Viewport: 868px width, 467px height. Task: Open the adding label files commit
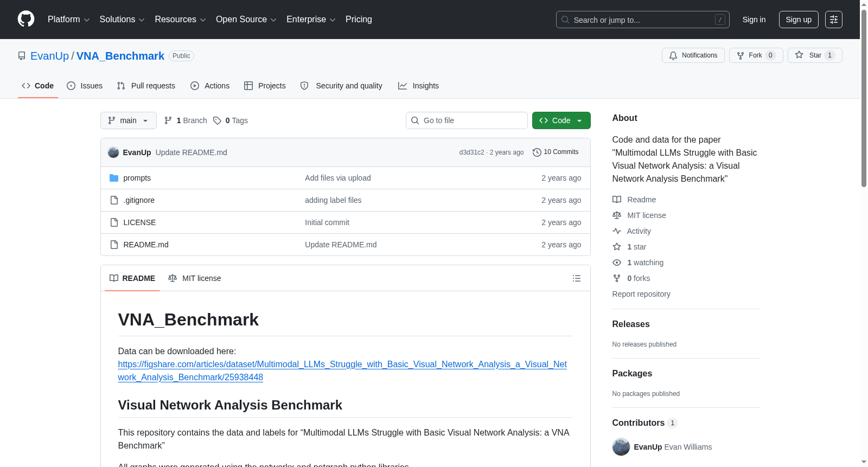click(x=333, y=200)
